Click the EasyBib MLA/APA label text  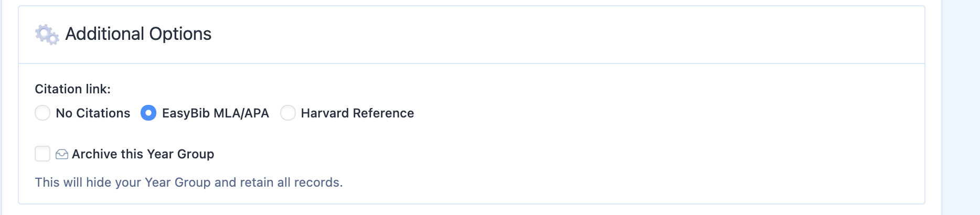(215, 113)
